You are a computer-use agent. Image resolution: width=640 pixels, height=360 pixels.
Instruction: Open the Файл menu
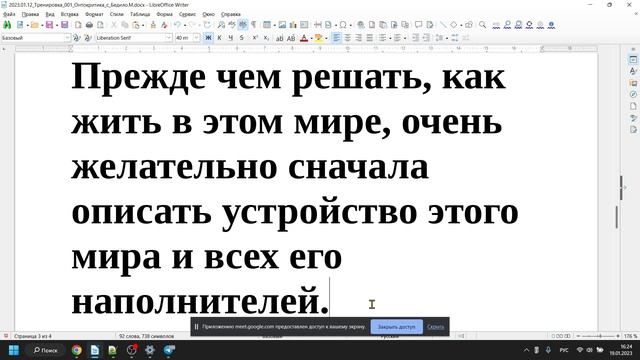tap(9, 14)
